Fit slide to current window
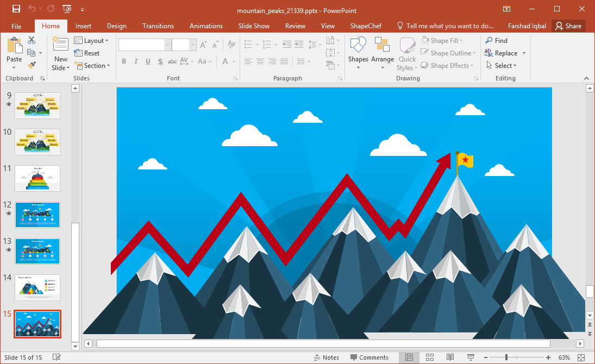 [581, 357]
